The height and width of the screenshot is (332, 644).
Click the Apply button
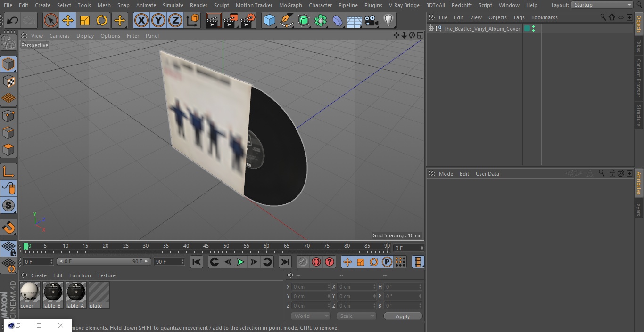[x=403, y=316]
